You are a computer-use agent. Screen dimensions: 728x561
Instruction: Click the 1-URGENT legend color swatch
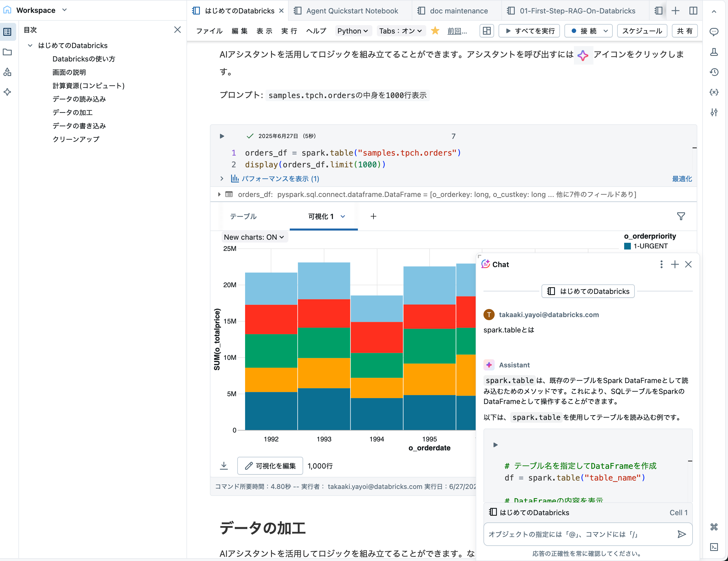[x=628, y=246]
